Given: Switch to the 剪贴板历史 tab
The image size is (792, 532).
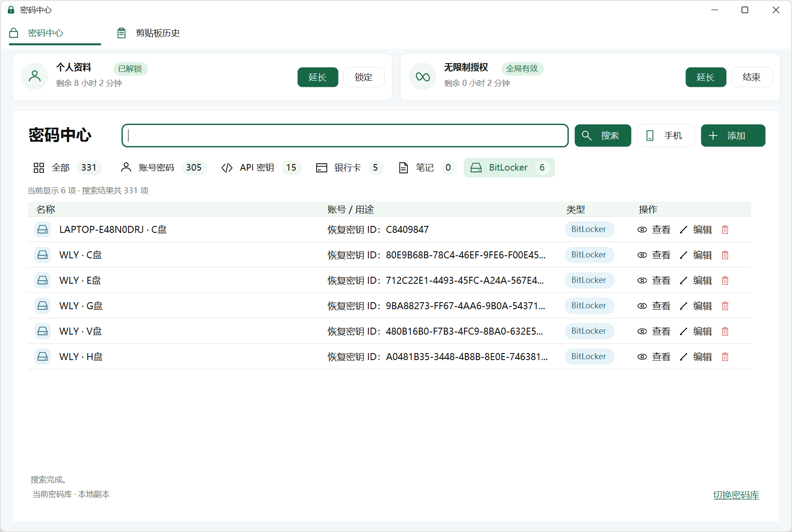Looking at the screenshot, I should click(149, 33).
